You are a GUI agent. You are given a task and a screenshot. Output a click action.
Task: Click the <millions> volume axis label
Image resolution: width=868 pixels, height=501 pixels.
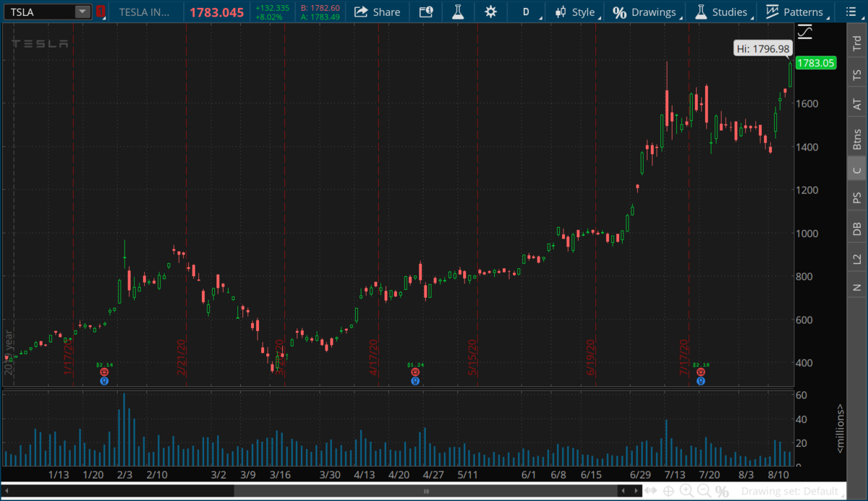coord(841,428)
